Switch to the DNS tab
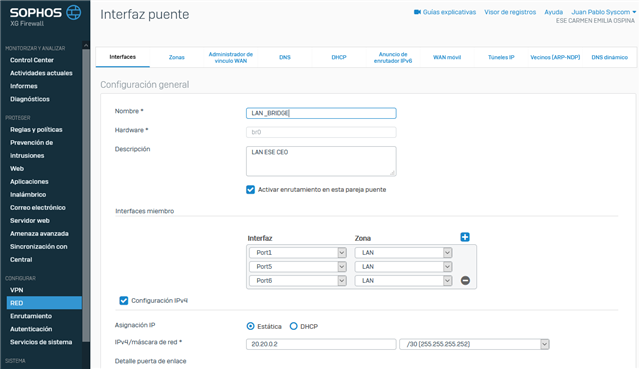640x369 pixels. pos(285,58)
